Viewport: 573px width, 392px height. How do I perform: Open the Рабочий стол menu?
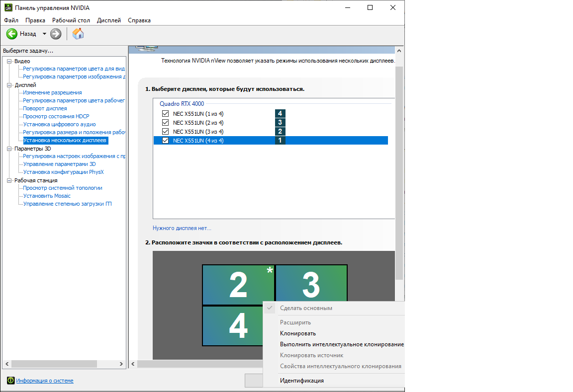pyautogui.click(x=71, y=20)
